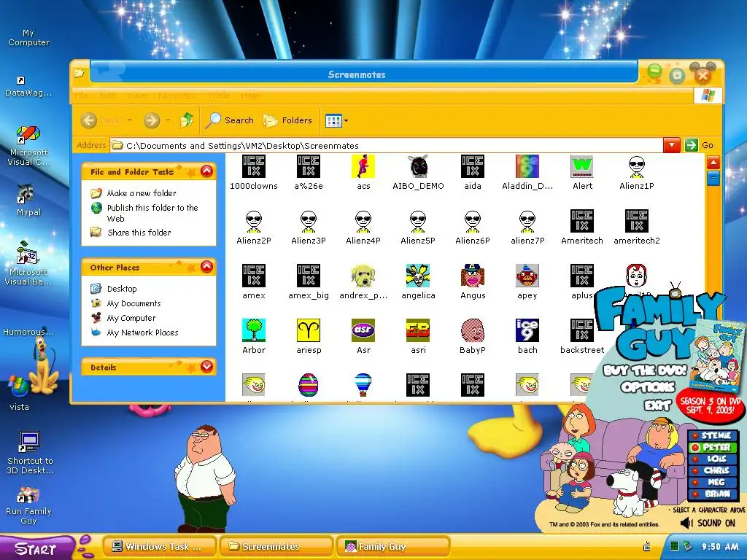Image resolution: width=747 pixels, height=560 pixels.
Task: Select the asri icon
Action: [x=418, y=336]
